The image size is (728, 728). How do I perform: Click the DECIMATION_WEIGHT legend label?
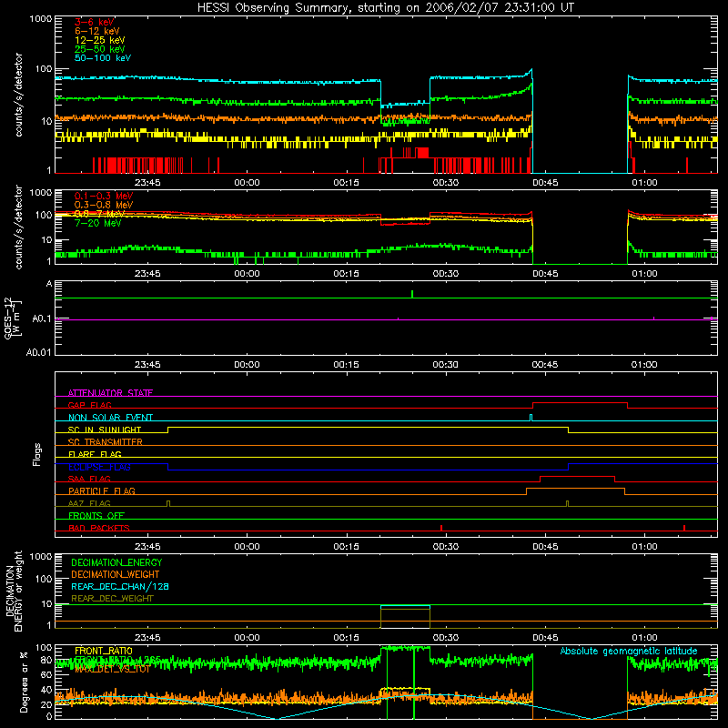(116, 575)
